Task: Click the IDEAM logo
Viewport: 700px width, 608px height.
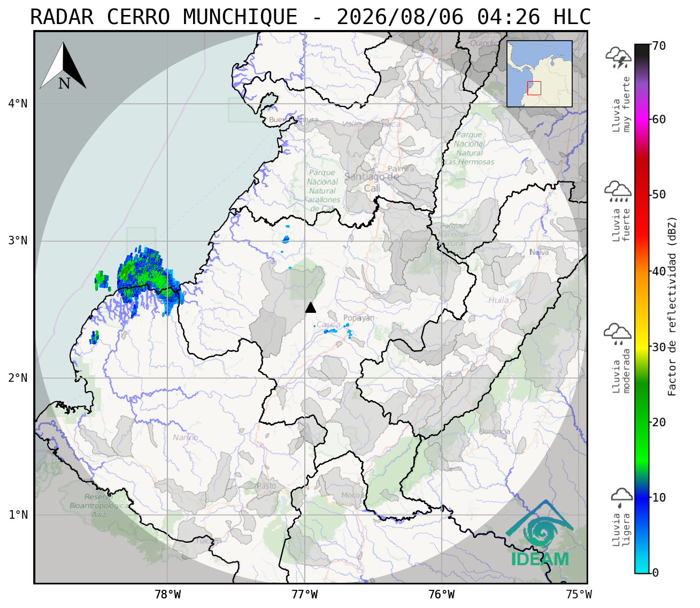Action: [x=540, y=534]
